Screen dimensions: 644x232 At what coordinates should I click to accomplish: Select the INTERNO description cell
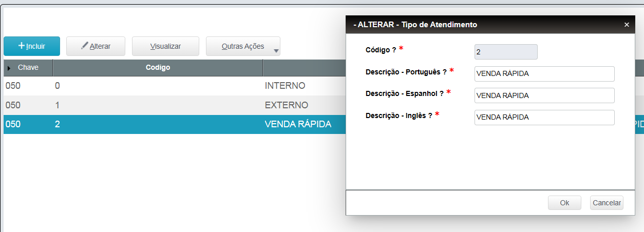pyautogui.click(x=285, y=86)
